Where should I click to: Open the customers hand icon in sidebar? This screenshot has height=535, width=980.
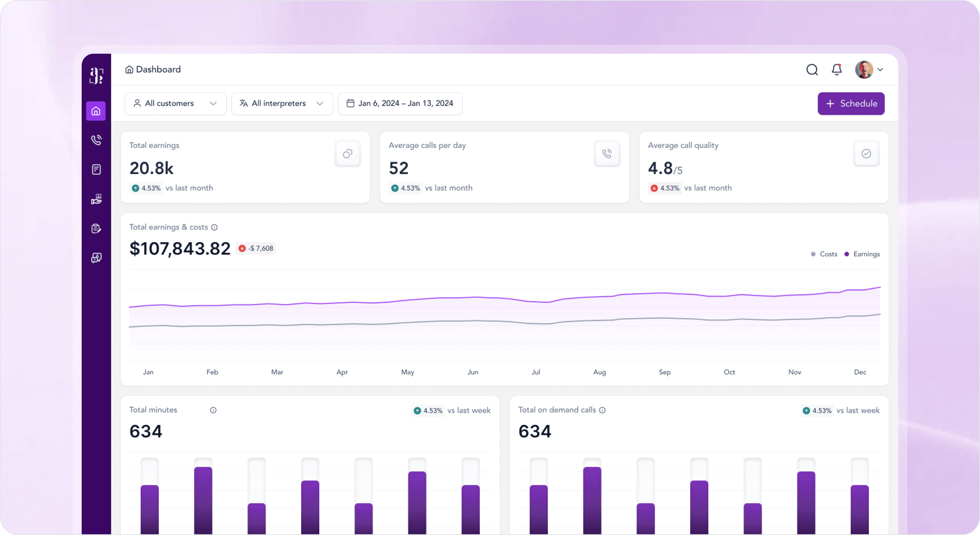[x=96, y=199]
